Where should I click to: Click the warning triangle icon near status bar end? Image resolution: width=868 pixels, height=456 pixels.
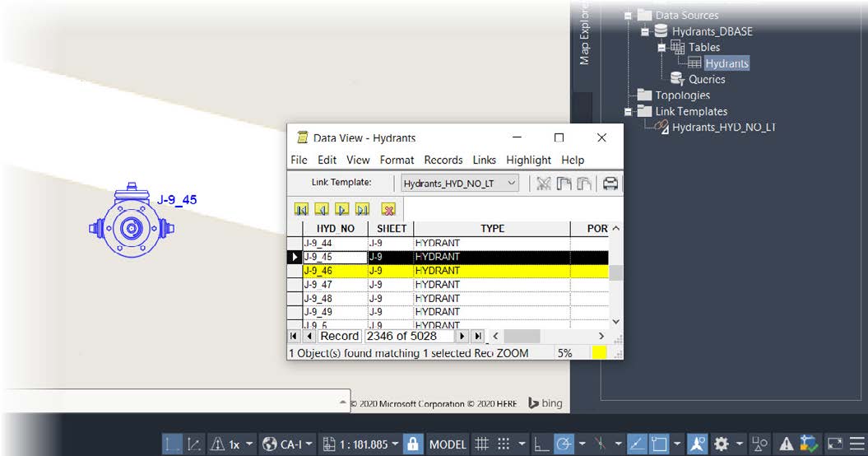(x=786, y=444)
